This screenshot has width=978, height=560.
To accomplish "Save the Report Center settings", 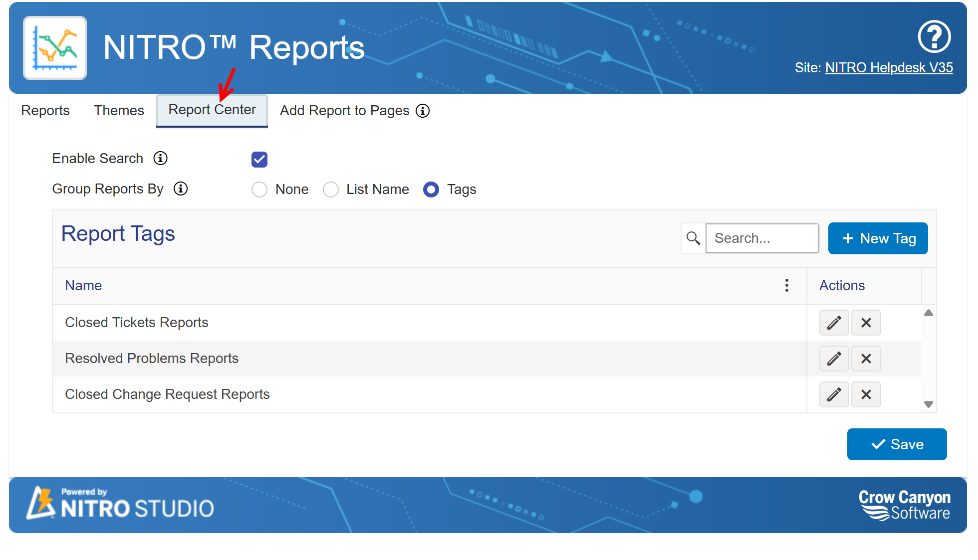I will click(897, 444).
